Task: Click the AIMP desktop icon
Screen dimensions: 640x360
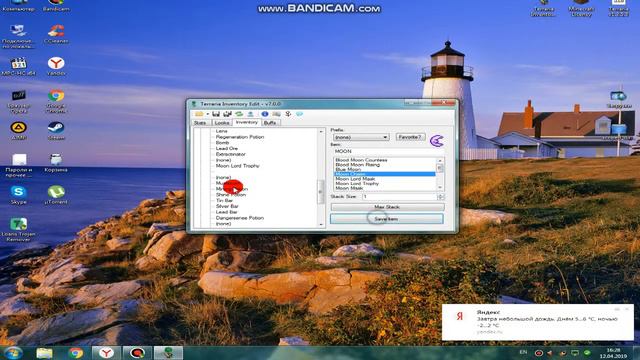Action: [x=18, y=131]
